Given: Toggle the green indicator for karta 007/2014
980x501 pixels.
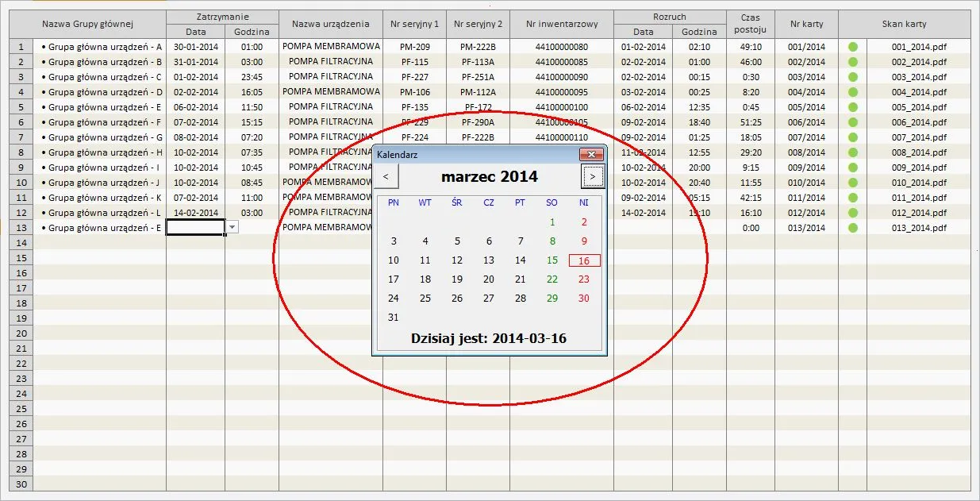Looking at the screenshot, I should (x=852, y=137).
